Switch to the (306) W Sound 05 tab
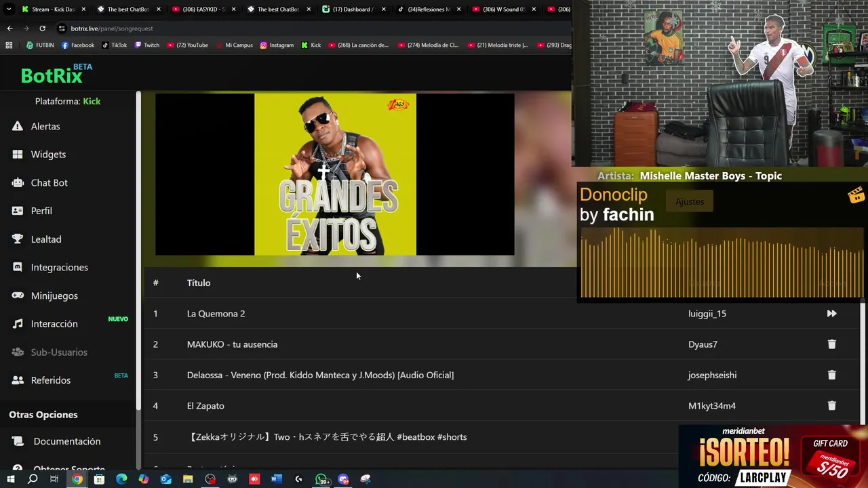Screen dimensions: 868x488 pyautogui.click(x=504, y=9)
